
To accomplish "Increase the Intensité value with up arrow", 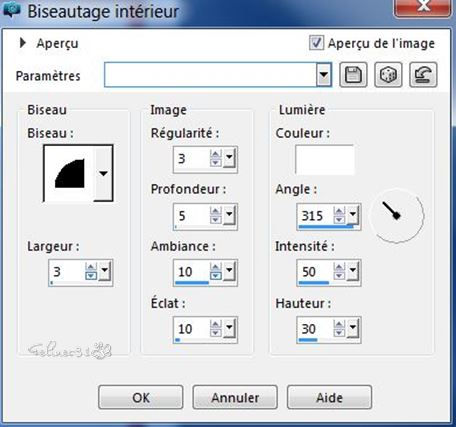I will coord(339,267).
